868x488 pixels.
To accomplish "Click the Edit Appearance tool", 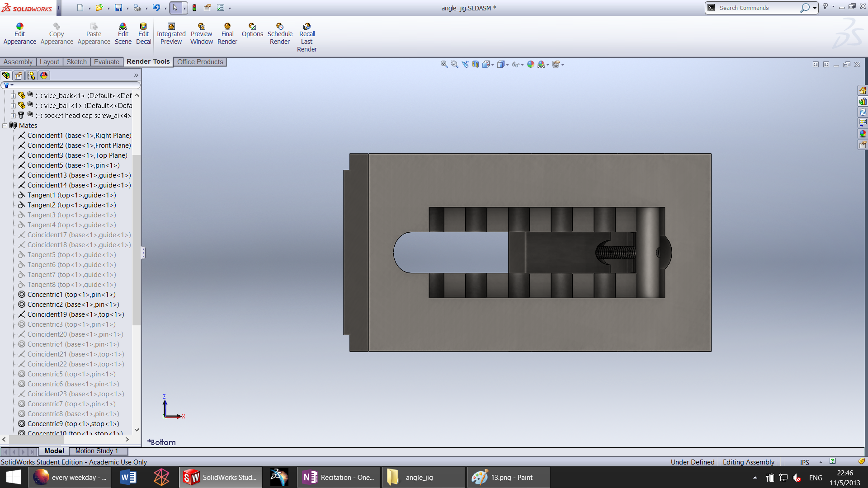I will (x=19, y=34).
